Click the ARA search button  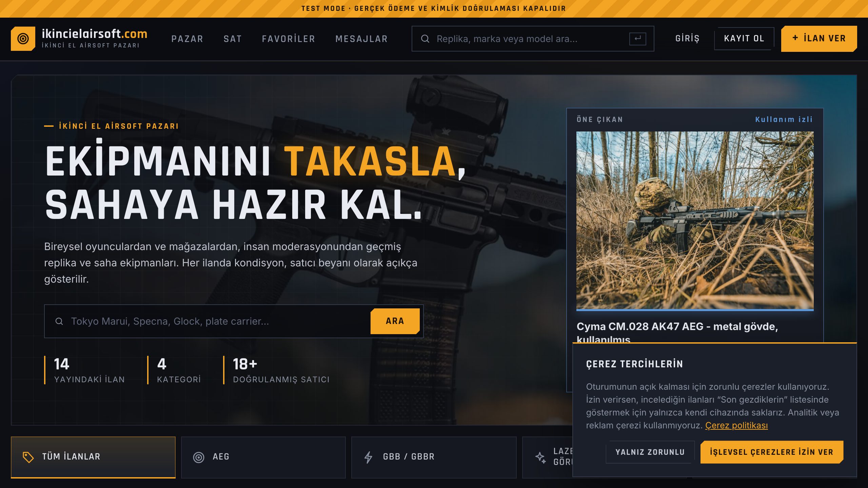[395, 321]
